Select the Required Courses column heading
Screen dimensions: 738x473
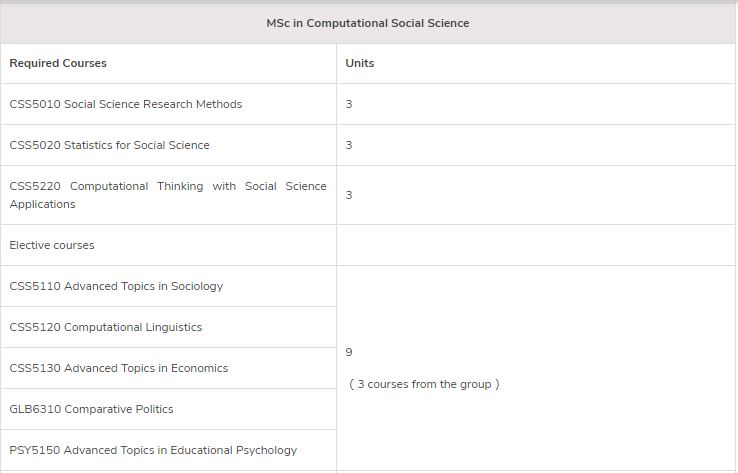pos(58,63)
